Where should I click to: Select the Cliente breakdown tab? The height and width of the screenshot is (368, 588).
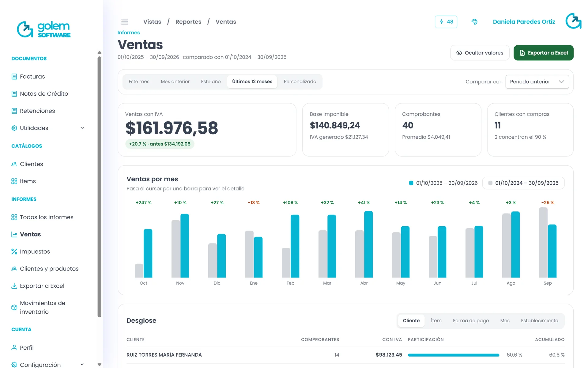coord(411,321)
